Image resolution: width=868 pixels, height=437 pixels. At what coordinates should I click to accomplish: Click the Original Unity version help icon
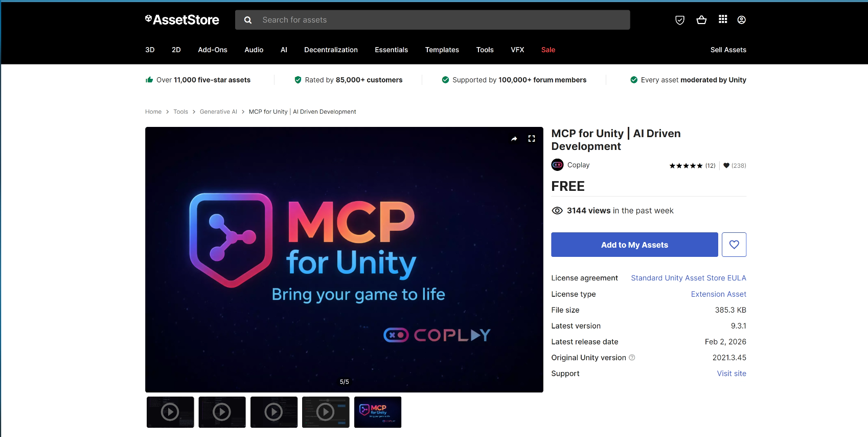coord(632,358)
